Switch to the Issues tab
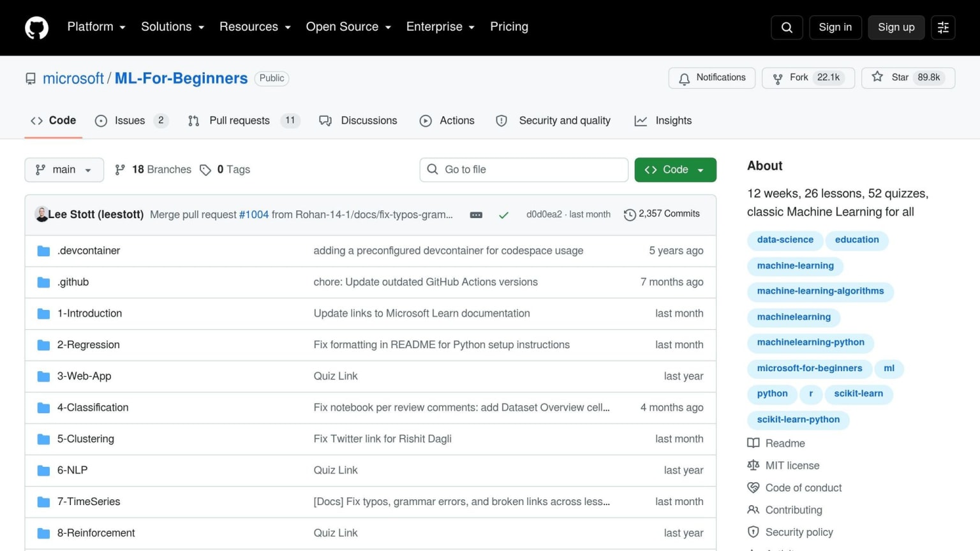The width and height of the screenshot is (980, 551). (x=131, y=121)
